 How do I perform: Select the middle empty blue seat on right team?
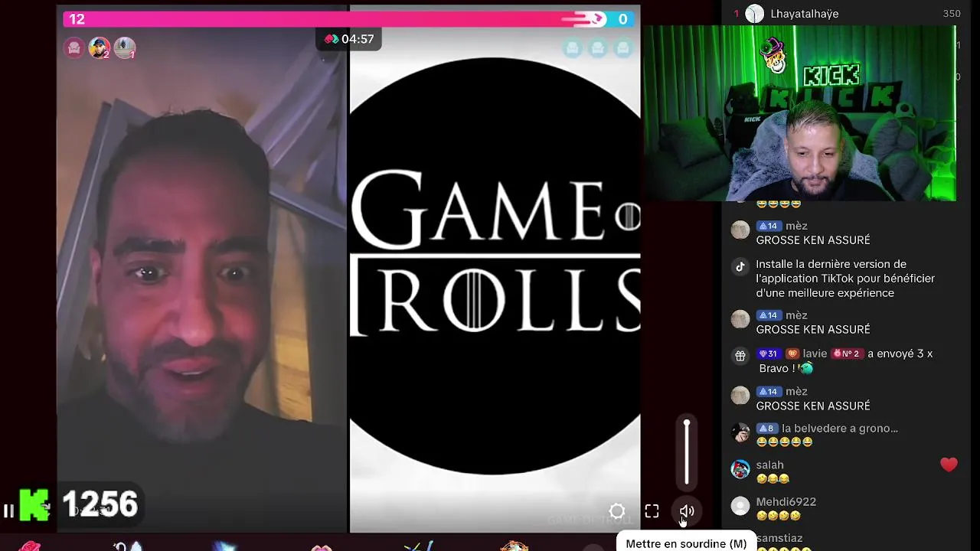point(598,49)
